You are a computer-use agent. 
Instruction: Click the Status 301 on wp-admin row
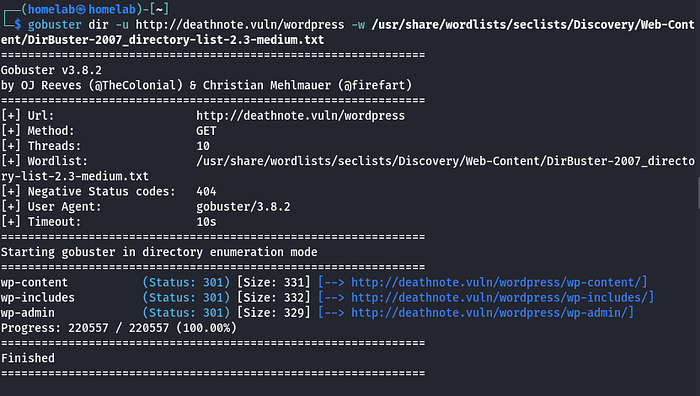coord(186,313)
